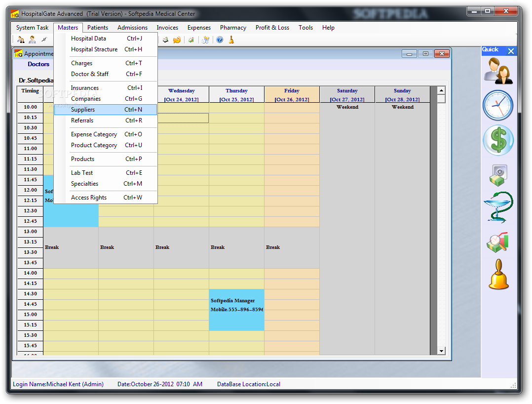Screen dimensions: 532x404
Task: Click the Date October 26-2012 status text
Action: click(160, 384)
